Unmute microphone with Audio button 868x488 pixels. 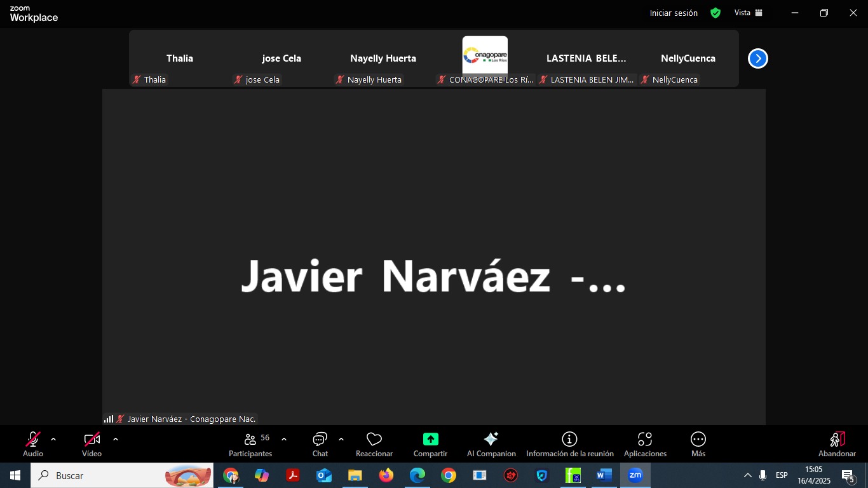(x=33, y=444)
